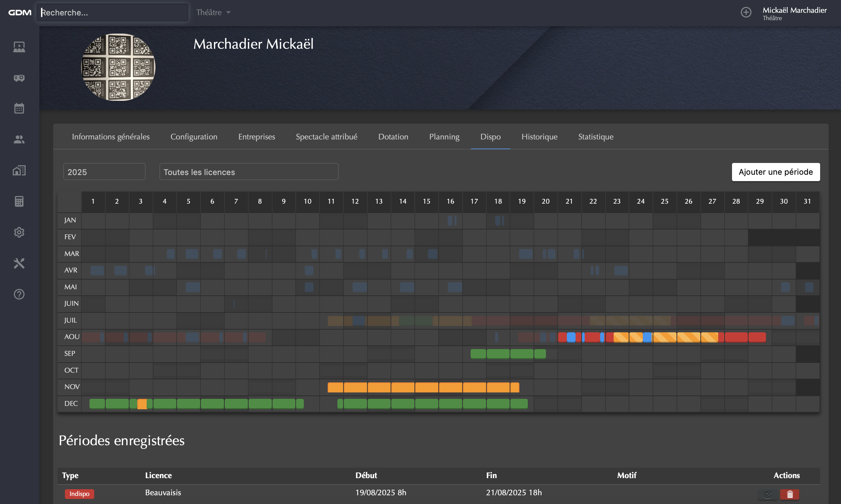
Task: Open the calendar sidebar icon
Action: tap(19, 109)
